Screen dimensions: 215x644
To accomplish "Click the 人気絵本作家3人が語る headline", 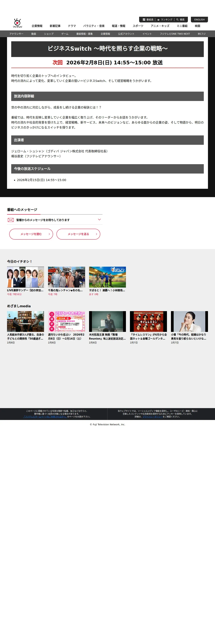I will pos(25,337).
